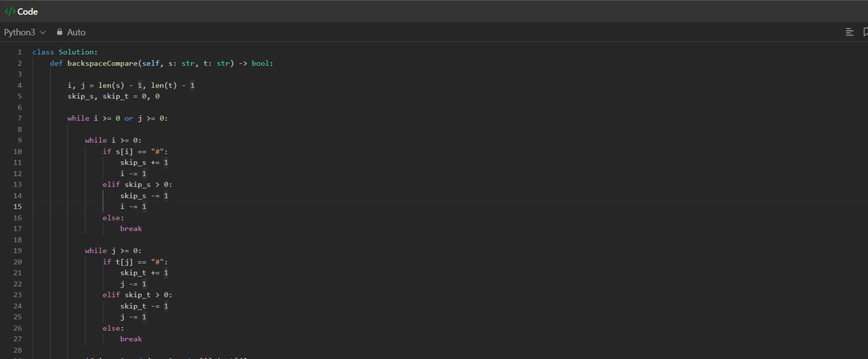
Task: Click line number 19 in the gutter
Action: (16, 251)
